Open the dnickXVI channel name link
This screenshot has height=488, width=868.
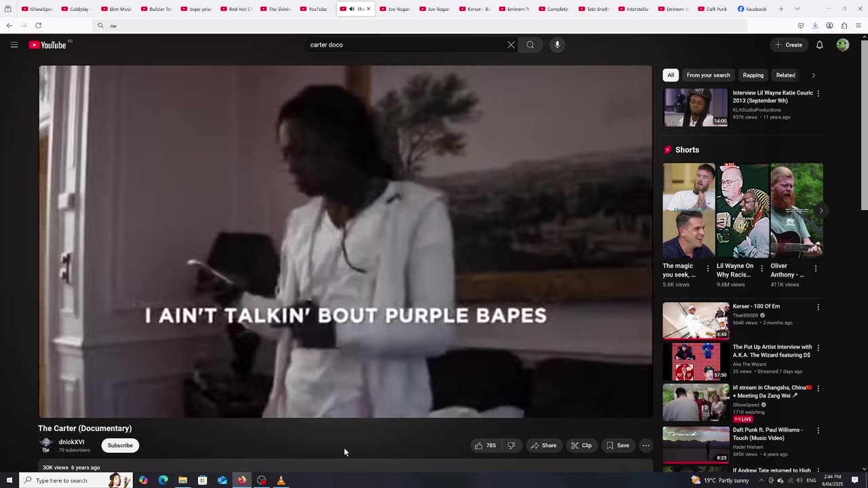(71, 442)
